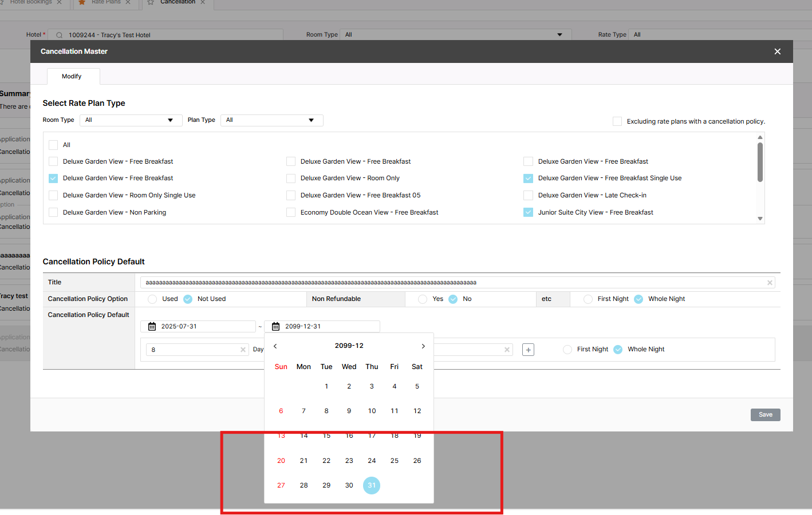The width and height of the screenshot is (812, 515).
Task: Select day 10 in the calendar
Action: [x=372, y=411]
